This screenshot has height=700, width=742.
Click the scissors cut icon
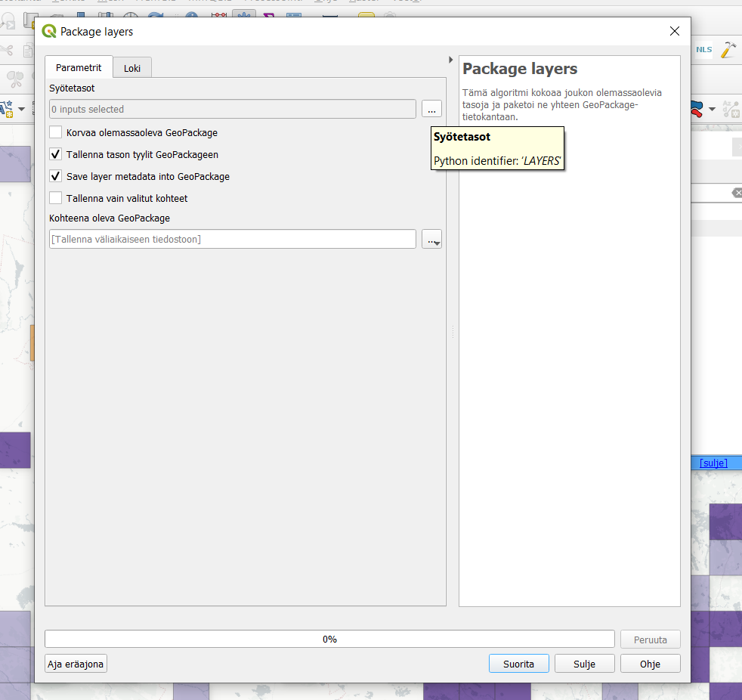tap(8, 51)
